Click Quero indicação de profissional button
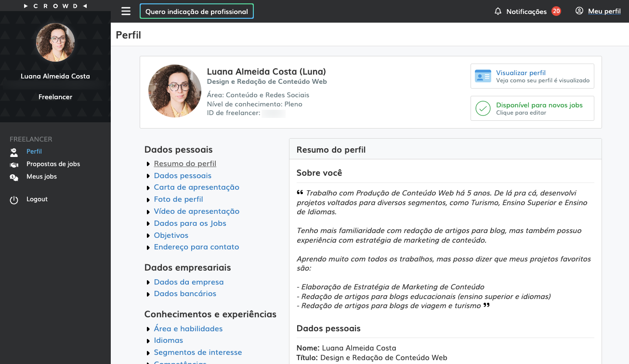Screen dimensions: 629x364 (197, 11)
